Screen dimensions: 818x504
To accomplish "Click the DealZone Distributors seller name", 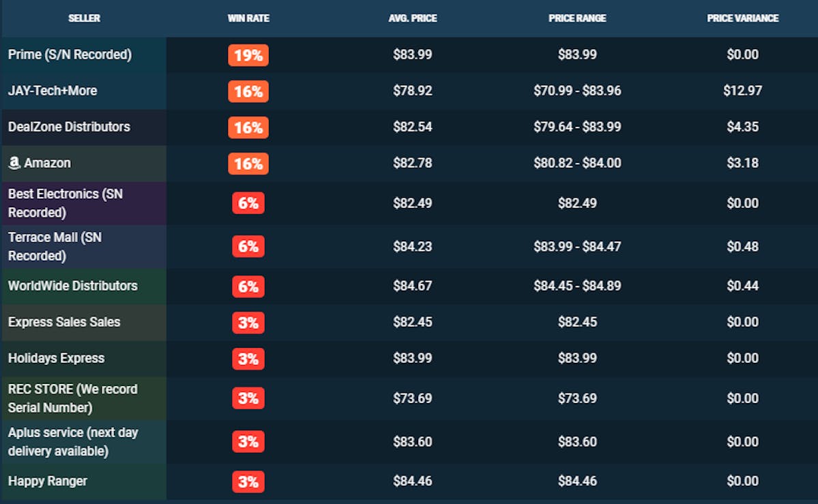I will [69, 127].
